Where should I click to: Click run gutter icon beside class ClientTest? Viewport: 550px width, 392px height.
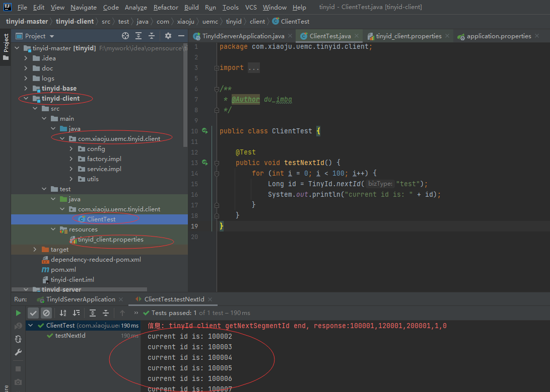[x=205, y=131]
